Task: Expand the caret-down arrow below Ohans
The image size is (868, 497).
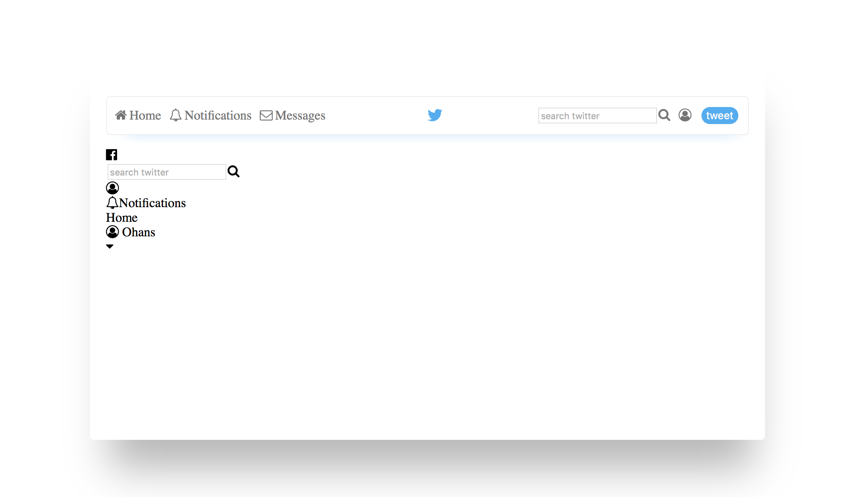Action: click(109, 246)
